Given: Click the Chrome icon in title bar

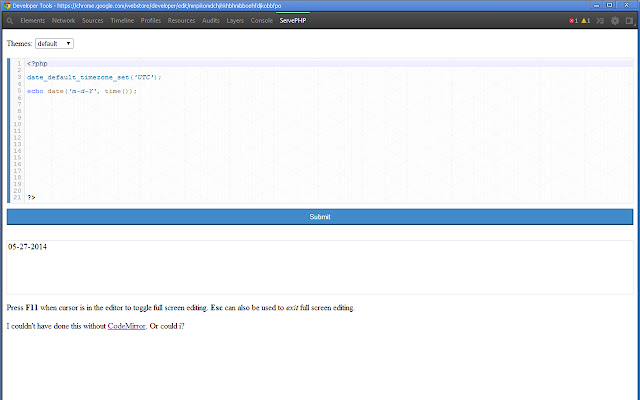Looking at the screenshot, I should pos(7,6).
